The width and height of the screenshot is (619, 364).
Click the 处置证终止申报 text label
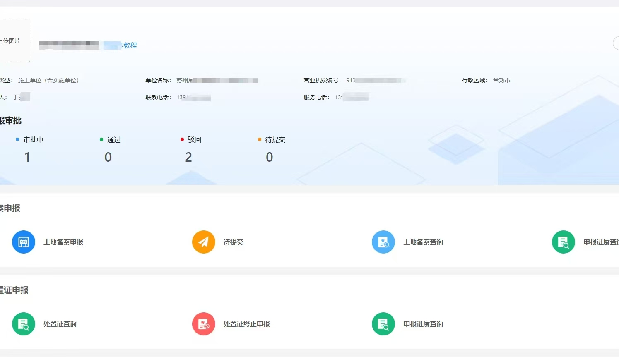click(246, 324)
